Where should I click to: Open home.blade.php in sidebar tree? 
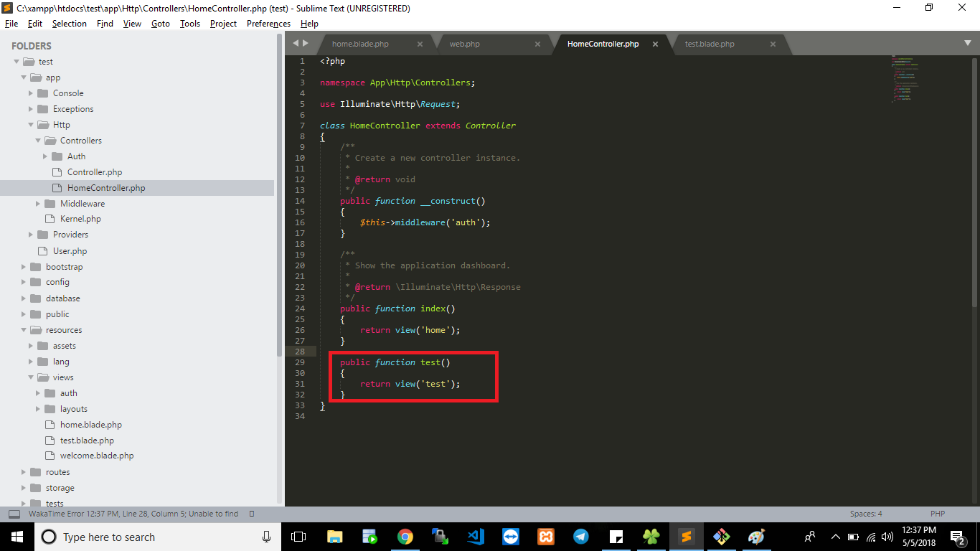point(91,425)
